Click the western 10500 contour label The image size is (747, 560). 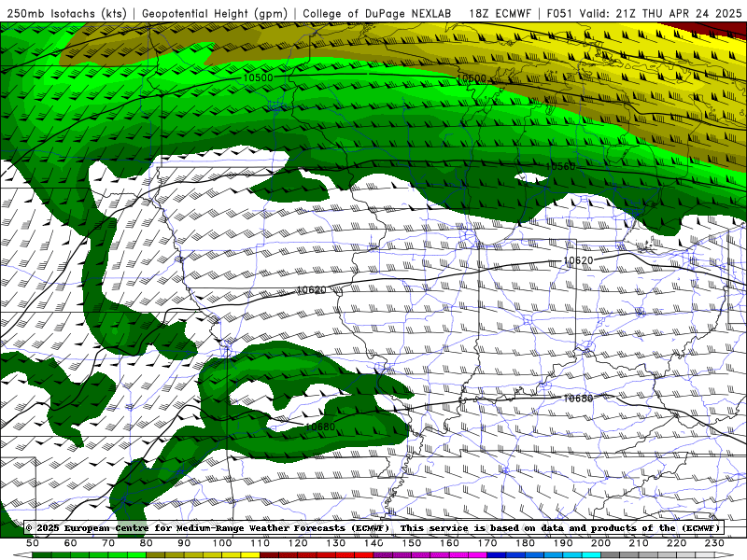coord(259,77)
